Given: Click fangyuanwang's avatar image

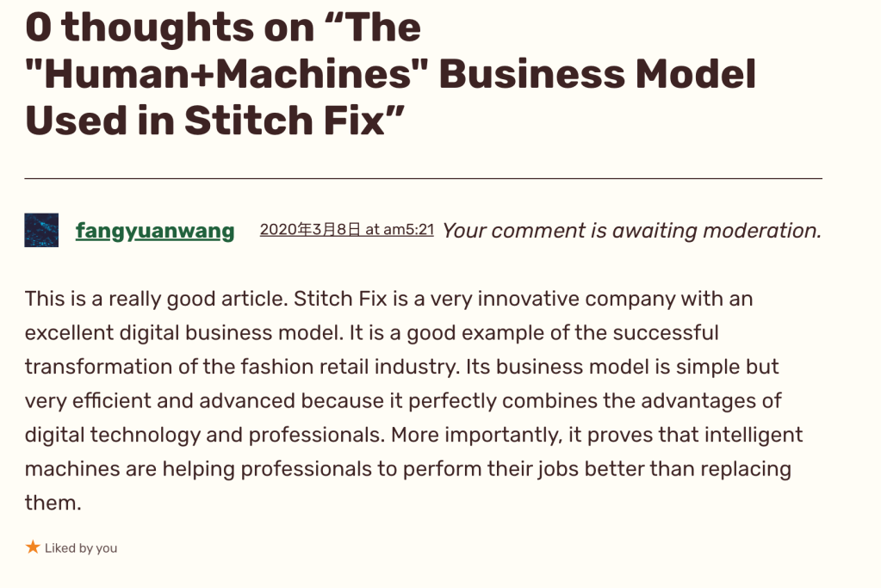Looking at the screenshot, I should [x=41, y=231].
